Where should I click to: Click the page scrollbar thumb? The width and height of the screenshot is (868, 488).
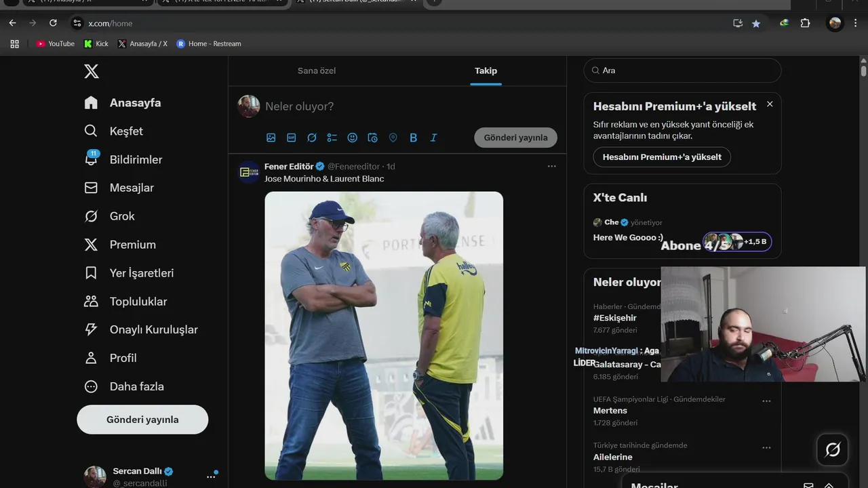[863, 70]
